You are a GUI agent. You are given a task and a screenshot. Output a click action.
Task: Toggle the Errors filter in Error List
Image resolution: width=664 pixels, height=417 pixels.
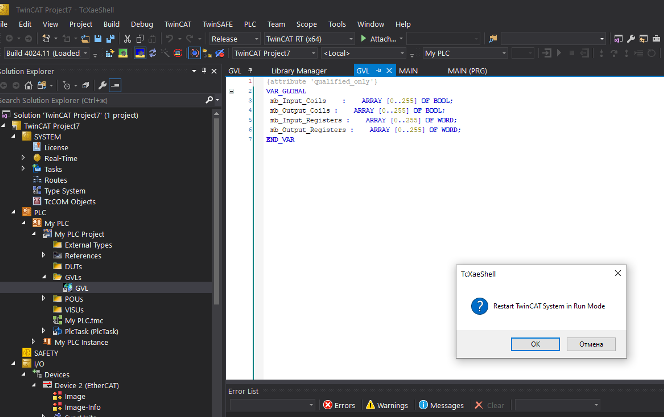339,405
